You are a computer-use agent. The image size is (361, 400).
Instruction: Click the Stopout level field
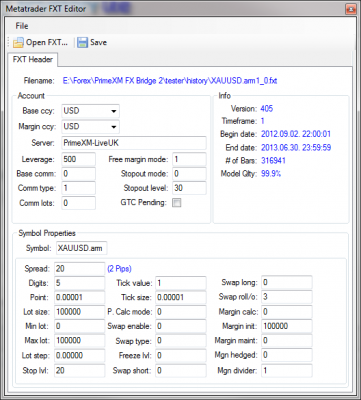coord(189,188)
